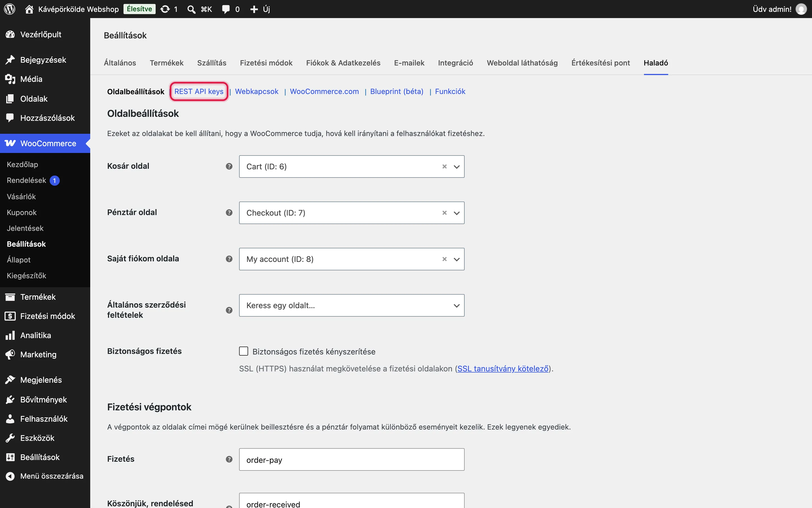The image size is (812, 508).
Task: Click the order-received input field
Action: pos(352,501)
